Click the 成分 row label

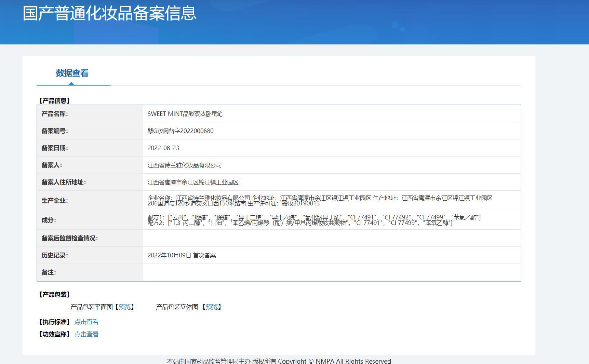click(x=49, y=220)
